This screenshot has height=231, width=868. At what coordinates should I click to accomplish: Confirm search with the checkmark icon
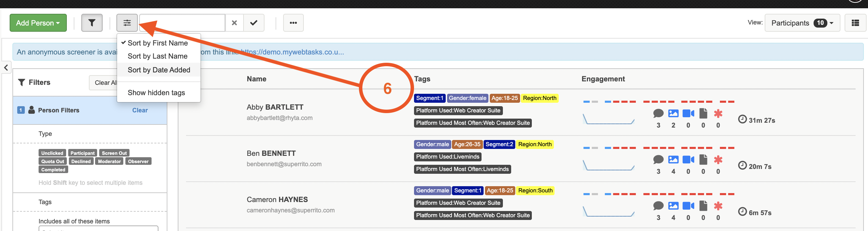click(x=254, y=23)
